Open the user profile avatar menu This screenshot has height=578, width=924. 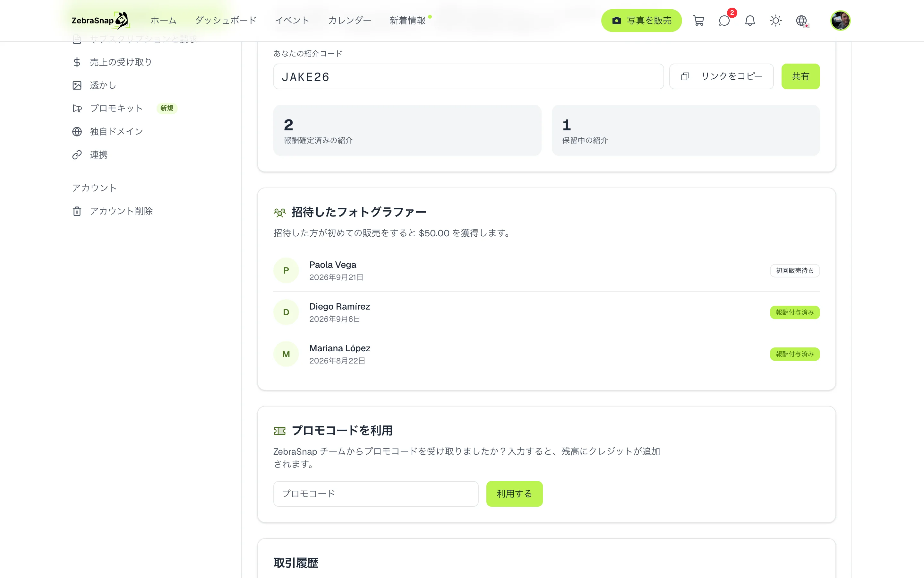click(840, 21)
